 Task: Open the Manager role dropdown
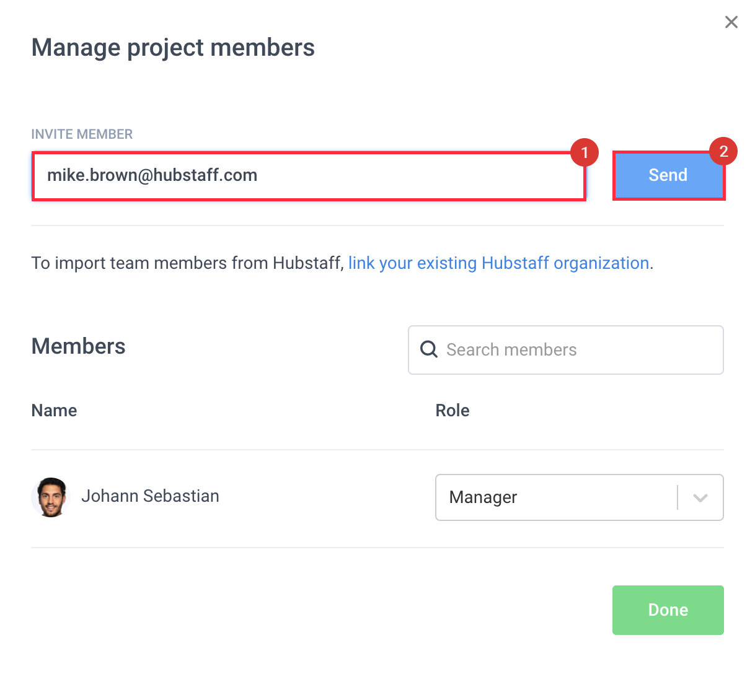click(x=579, y=497)
